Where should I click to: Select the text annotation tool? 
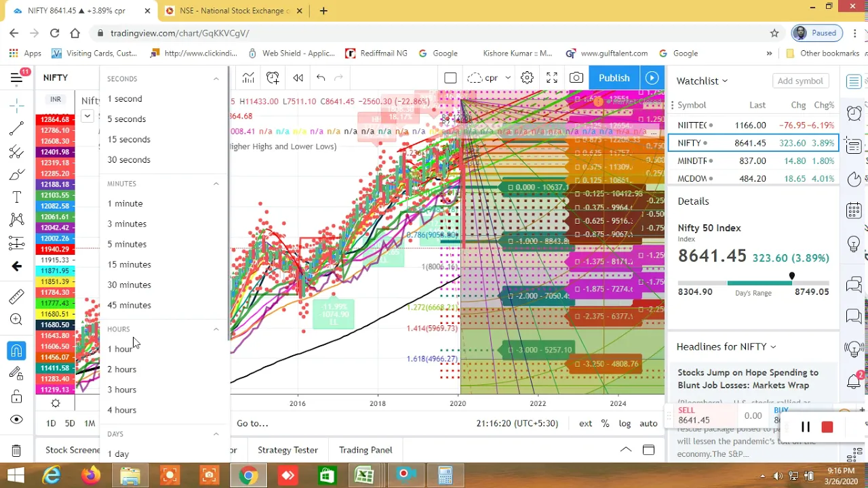pos(17,197)
